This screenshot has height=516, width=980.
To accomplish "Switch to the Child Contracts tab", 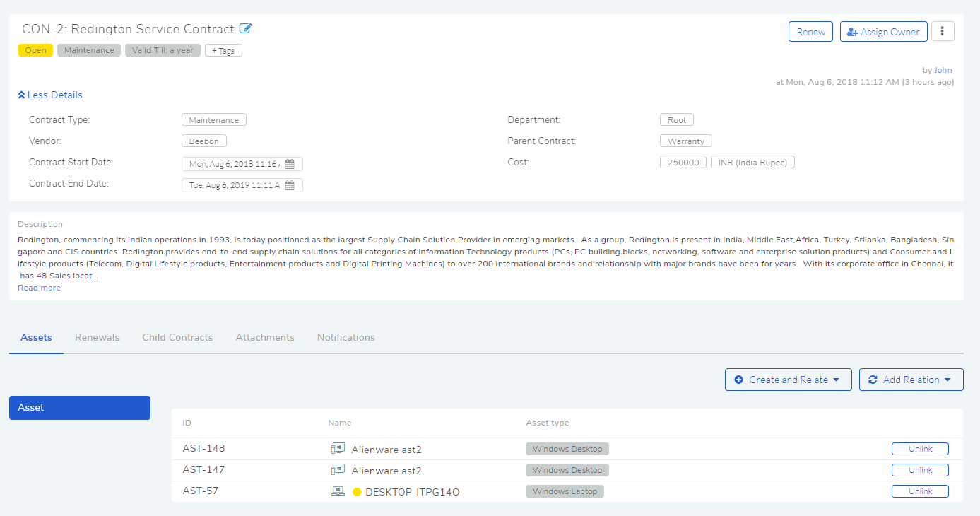I will pyautogui.click(x=177, y=337).
